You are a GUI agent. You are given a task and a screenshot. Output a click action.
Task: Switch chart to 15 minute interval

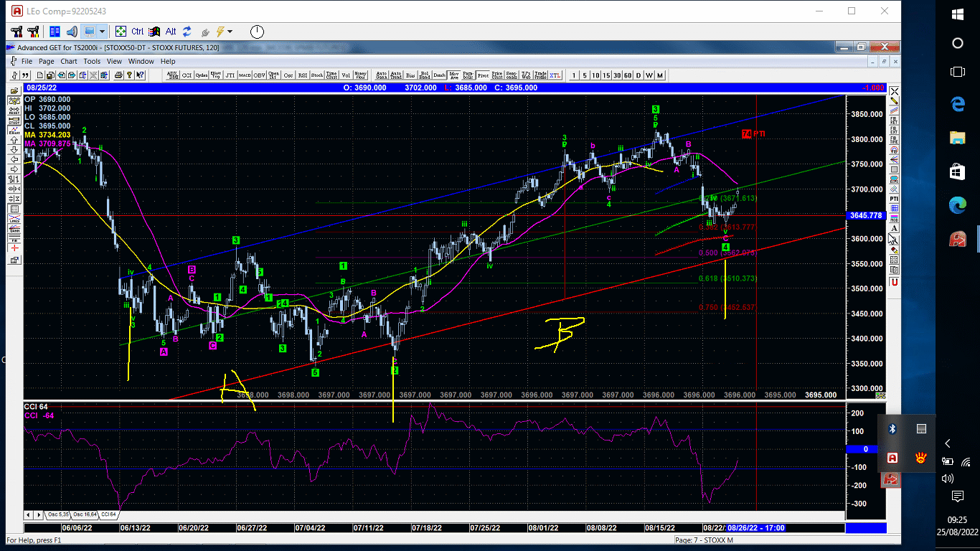pyautogui.click(x=606, y=75)
